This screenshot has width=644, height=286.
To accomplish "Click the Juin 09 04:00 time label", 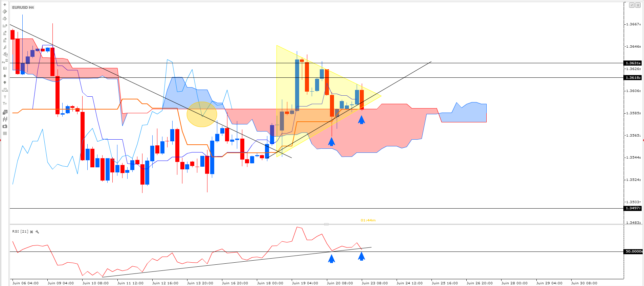I will pos(61,283).
